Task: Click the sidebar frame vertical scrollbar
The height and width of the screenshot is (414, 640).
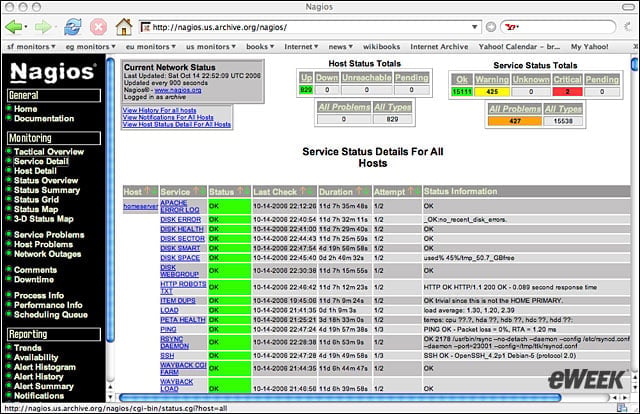Action: click(x=110, y=199)
